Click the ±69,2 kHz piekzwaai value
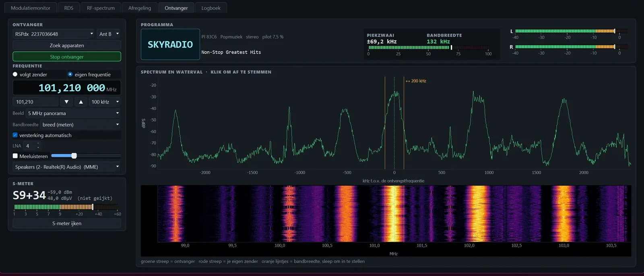644x276 pixels. [x=382, y=42]
